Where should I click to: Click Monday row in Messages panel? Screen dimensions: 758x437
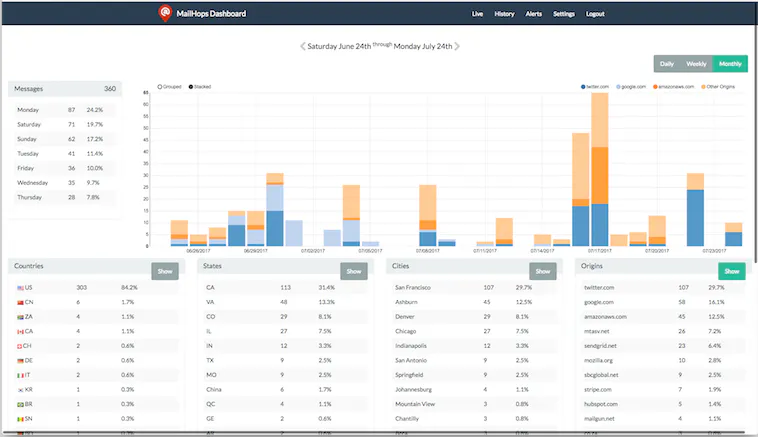65,110
